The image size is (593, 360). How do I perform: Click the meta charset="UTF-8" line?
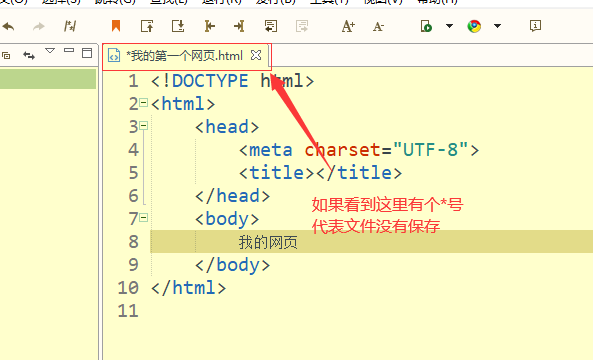tap(359, 150)
